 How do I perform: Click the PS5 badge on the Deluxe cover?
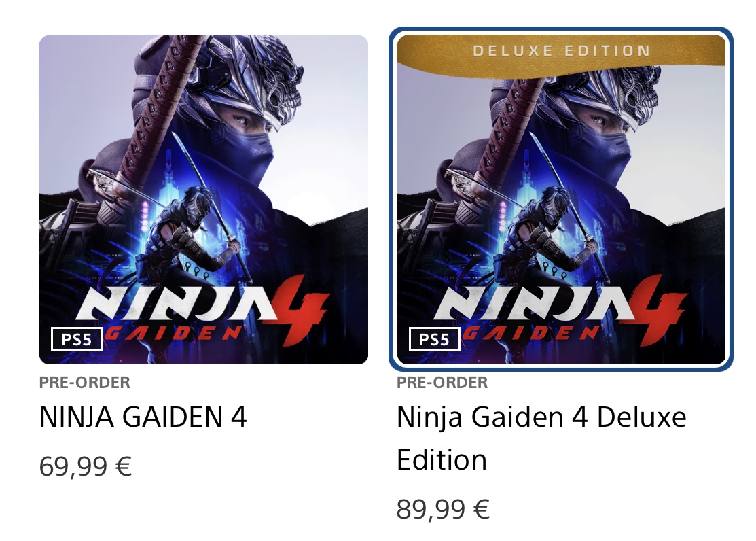(x=435, y=339)
